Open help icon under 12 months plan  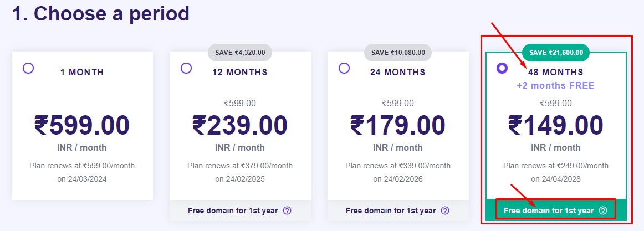click(x=287, y=211)
